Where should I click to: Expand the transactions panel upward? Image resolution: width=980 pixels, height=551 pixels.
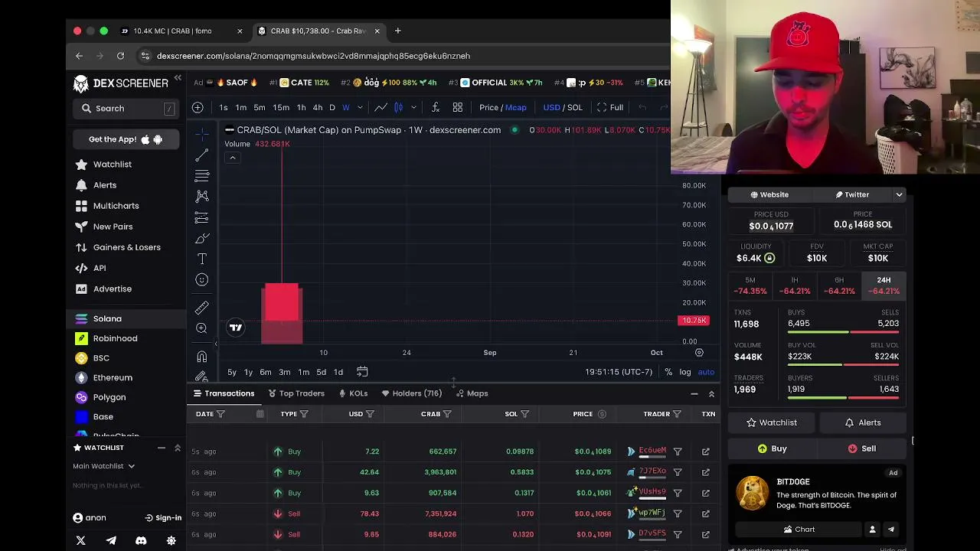click(711, 394)
